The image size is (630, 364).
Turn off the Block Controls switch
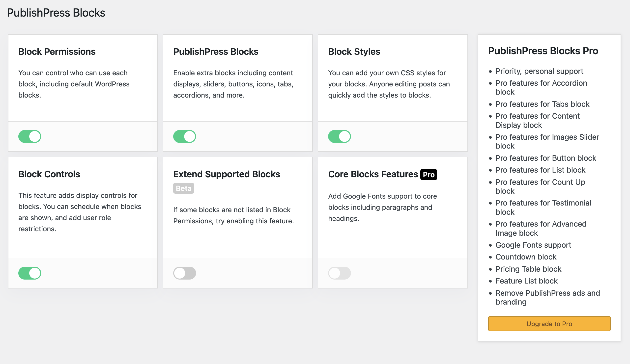coord(29,273)
